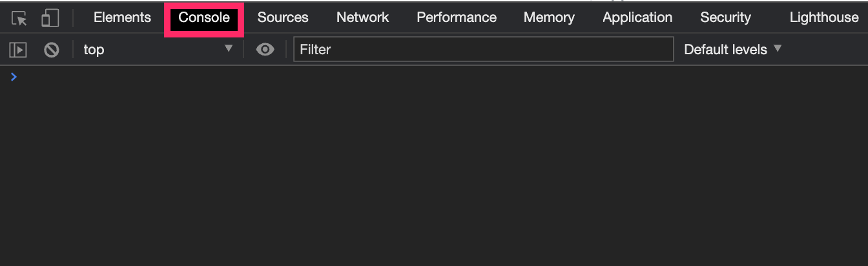The width and height of the screenshot is (868, 266).
Task: Show the Application tab
Action: point(637,17)
